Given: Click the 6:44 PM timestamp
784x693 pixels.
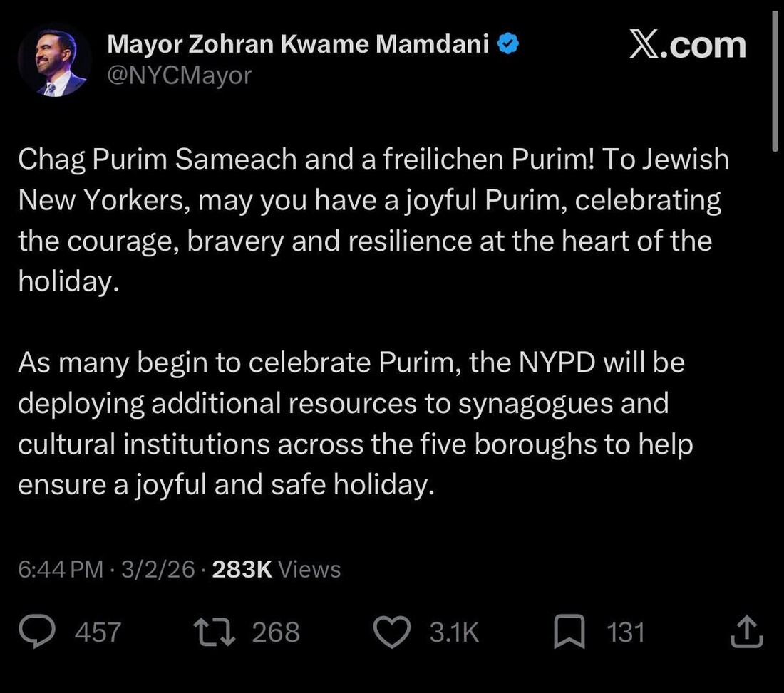Looking at the screenshot, I should tap(60, 569).
